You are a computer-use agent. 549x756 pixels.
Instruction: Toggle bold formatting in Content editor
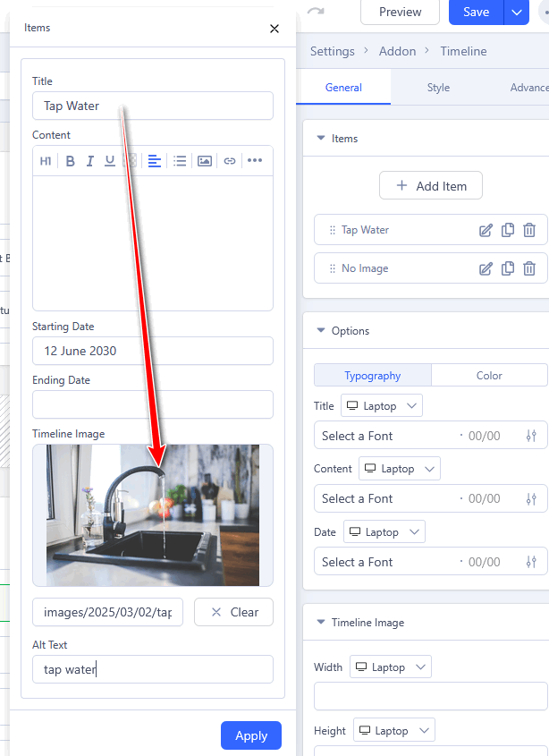pos(70,161)
